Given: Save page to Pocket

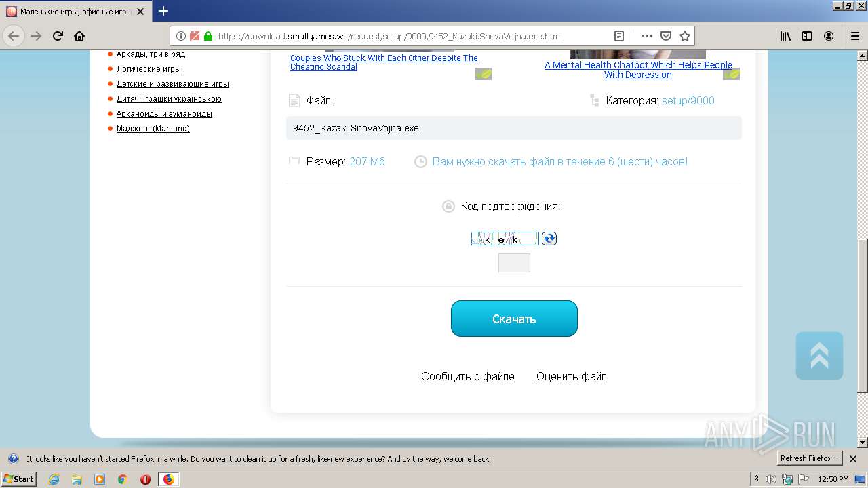Looking at the screenshot, I should coord(666,36).
